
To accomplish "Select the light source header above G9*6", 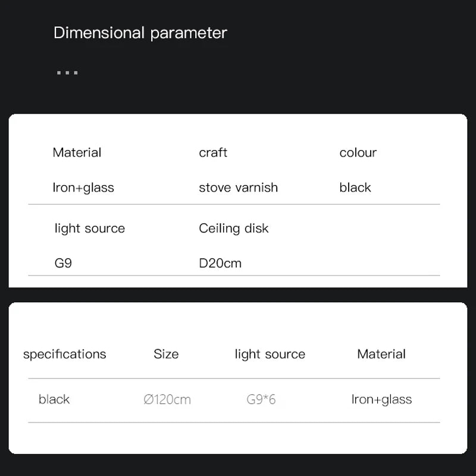I will tap(270, 354).
